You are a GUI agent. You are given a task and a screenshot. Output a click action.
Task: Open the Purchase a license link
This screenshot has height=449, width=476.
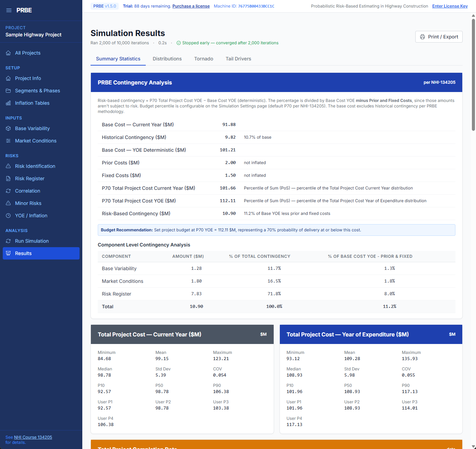(x=191, y=6)
